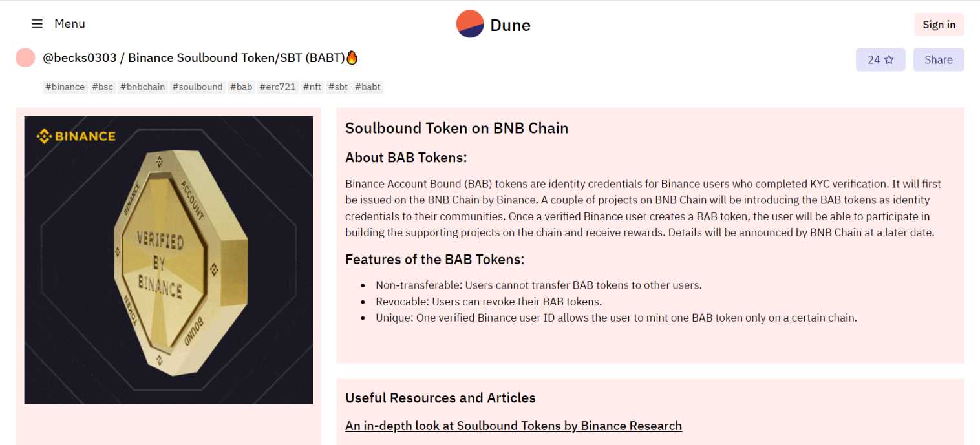Sign in to Dune

(939, 24)
